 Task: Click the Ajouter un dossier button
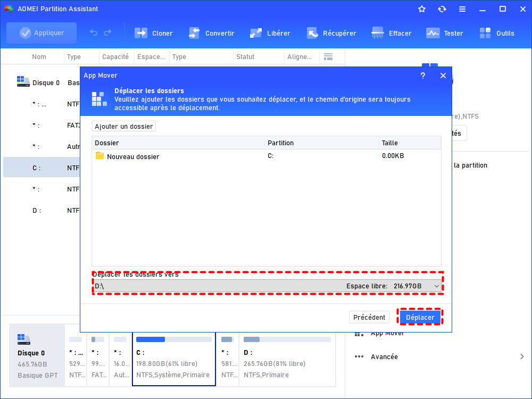(123, 126)
